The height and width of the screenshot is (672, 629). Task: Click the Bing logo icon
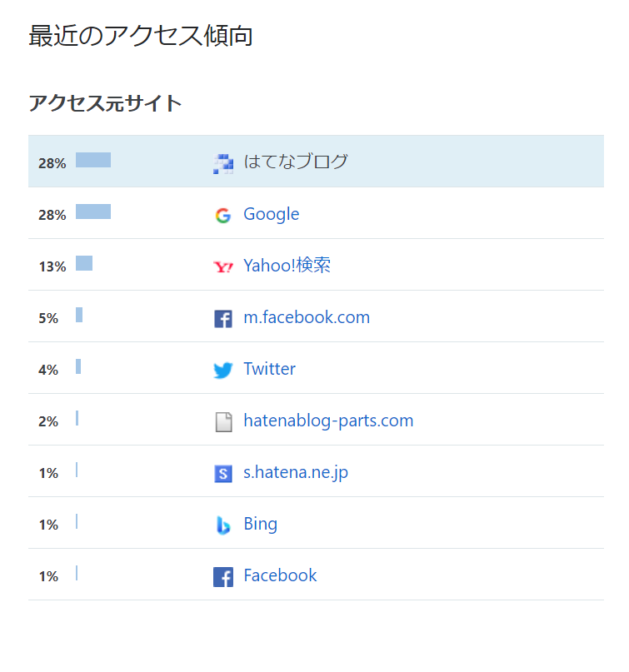[x=223, y=525]
